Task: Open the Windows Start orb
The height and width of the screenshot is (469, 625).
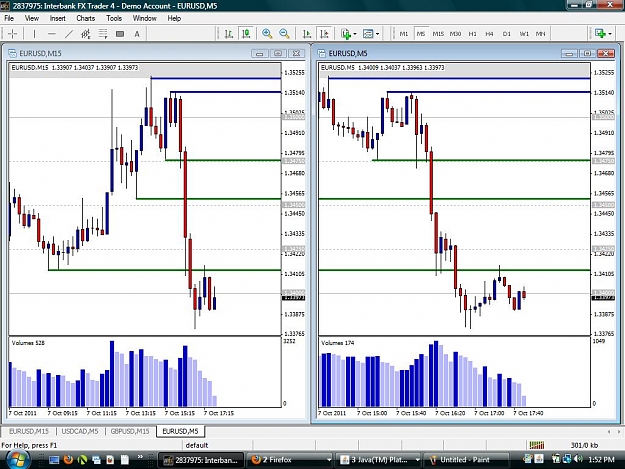Action: (x=16, y=460)
